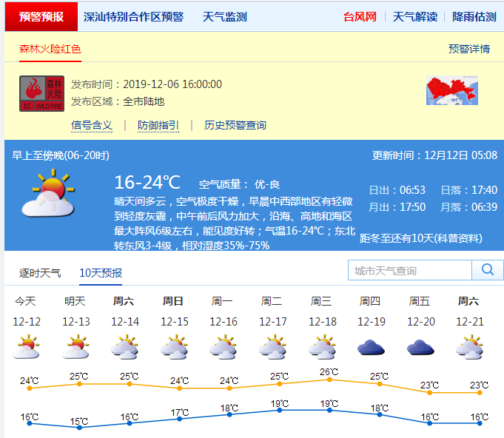This screenshot has width=504, height=438.
Task: Click today's partly sunny weather icon
Action: coord(26,347)
